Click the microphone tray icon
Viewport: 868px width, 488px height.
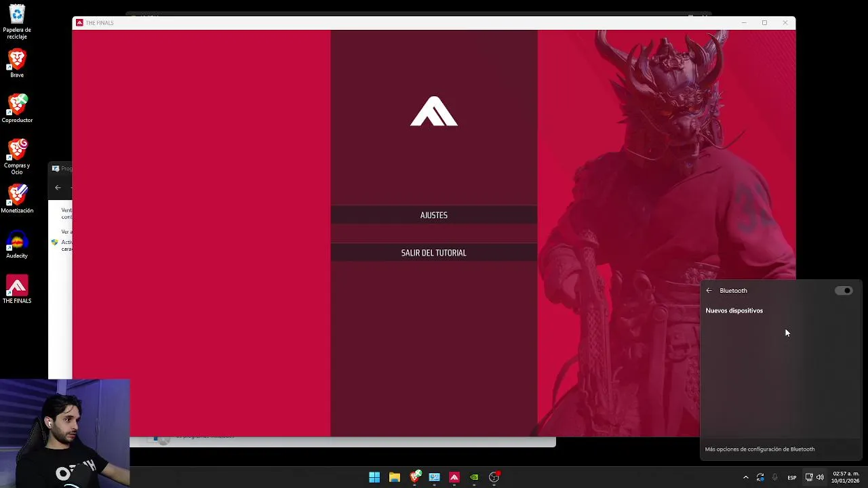point(775,478)
